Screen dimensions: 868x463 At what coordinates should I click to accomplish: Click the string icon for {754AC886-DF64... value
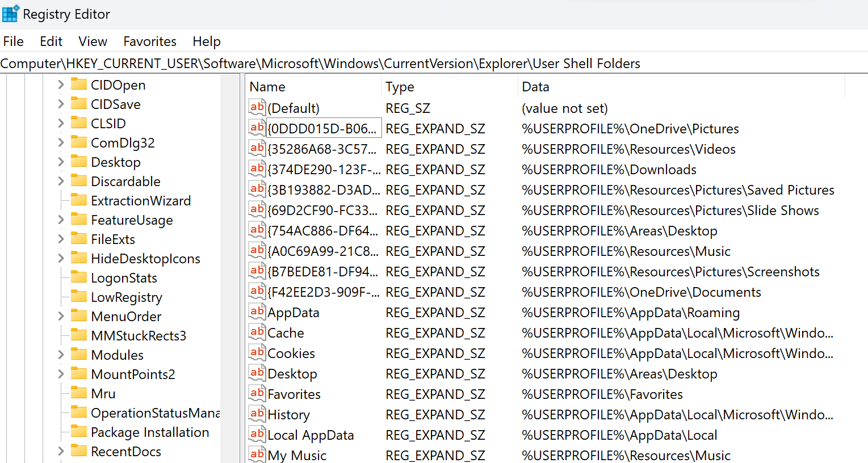coord(257,230)
